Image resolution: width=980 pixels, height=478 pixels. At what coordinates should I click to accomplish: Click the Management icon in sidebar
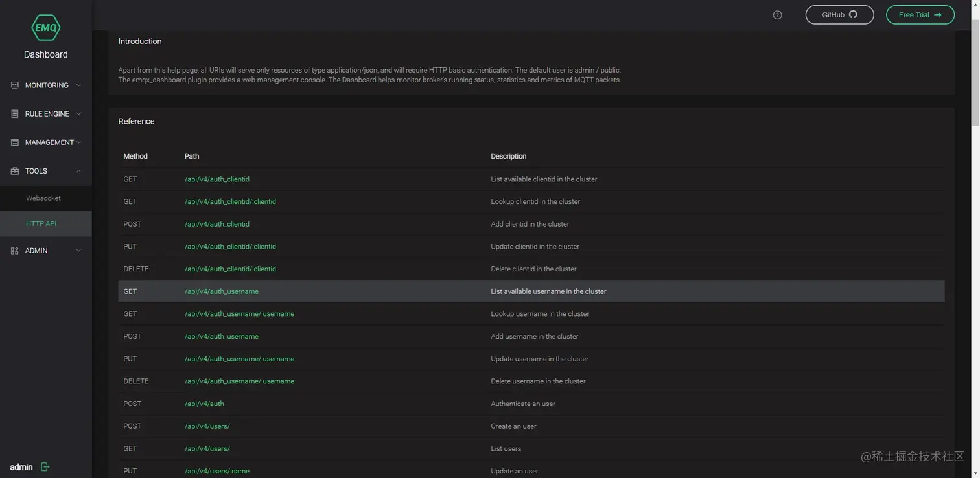[x=14, y=142]
